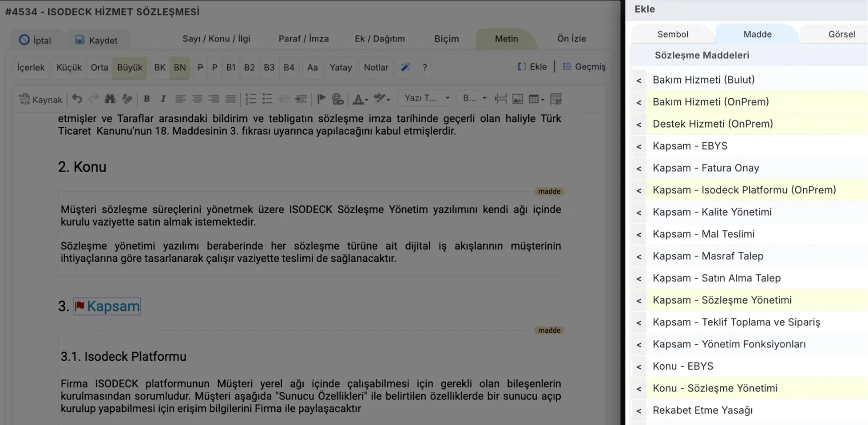This screenshot has width=868, height=425.
Task: Open the text highlight marker dropdown
Action: tap(381, 99)
